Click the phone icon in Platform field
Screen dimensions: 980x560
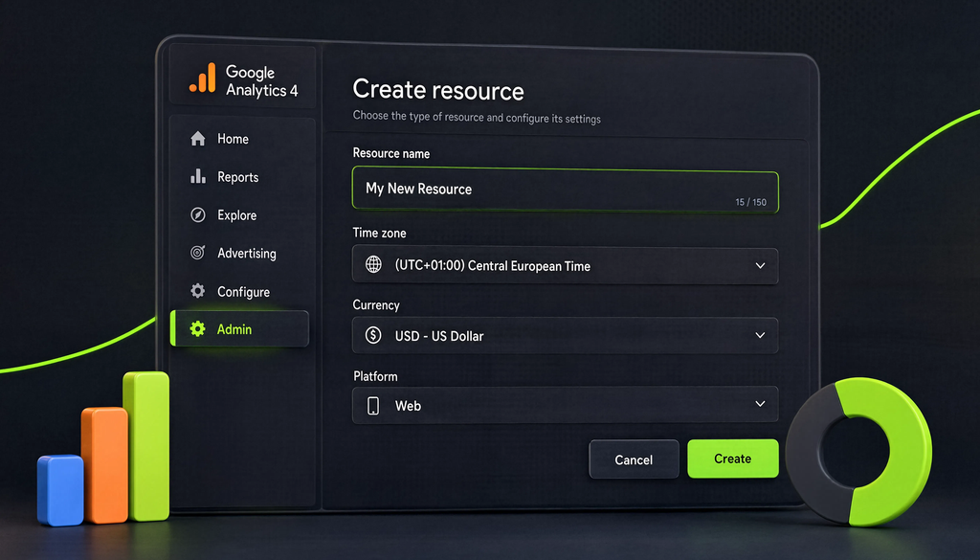[373, 405]
